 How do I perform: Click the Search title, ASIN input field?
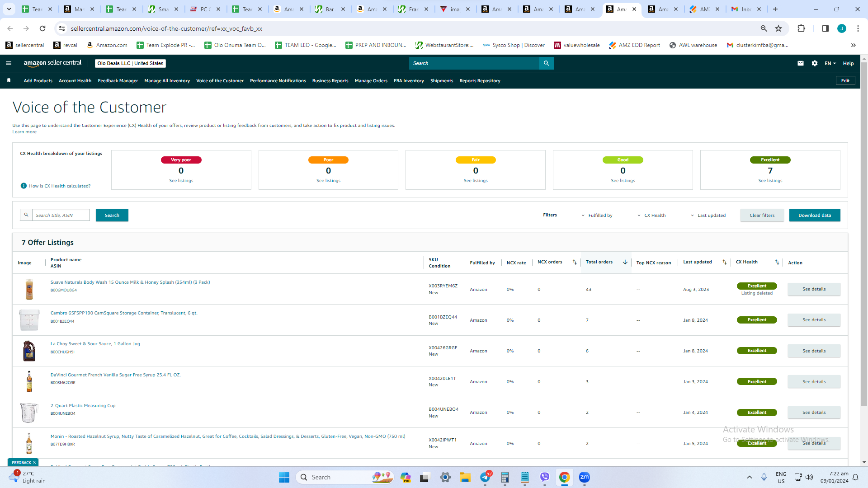(61, 215)
